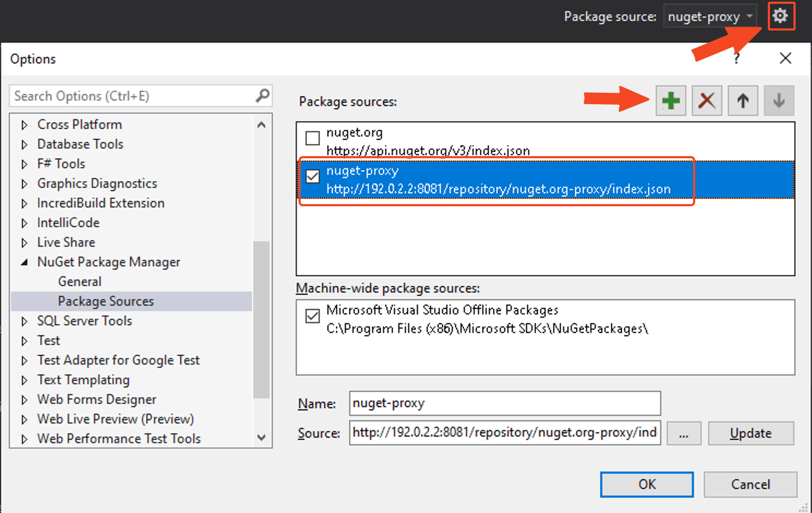This screenshot has width=812, height=513.
Task: Expand the Database Tools node
Action: (24, 145)
